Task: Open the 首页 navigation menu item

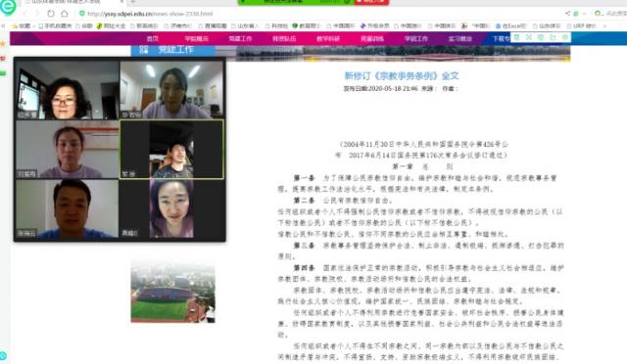Action: [153, 39]
